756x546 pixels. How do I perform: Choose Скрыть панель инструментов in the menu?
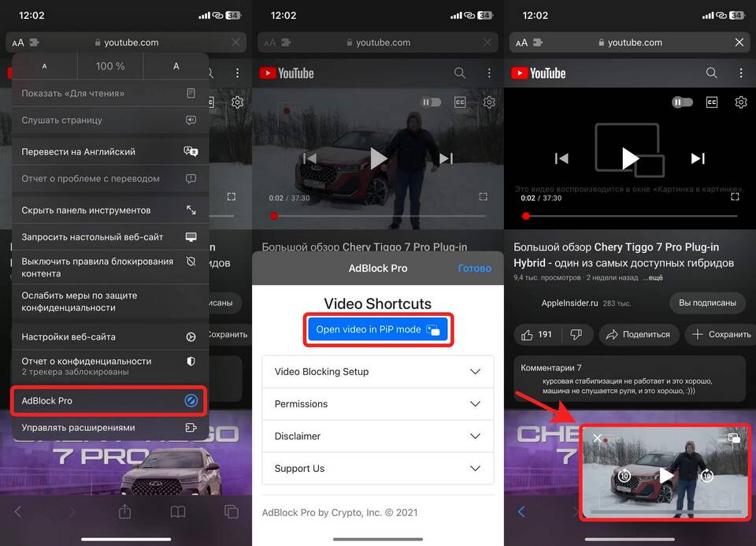[109, 210]
